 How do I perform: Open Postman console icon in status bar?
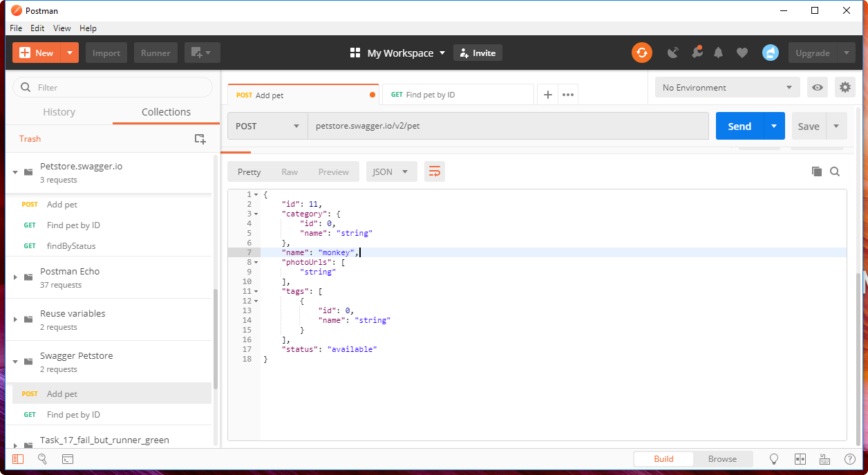(x=68, y=459)
